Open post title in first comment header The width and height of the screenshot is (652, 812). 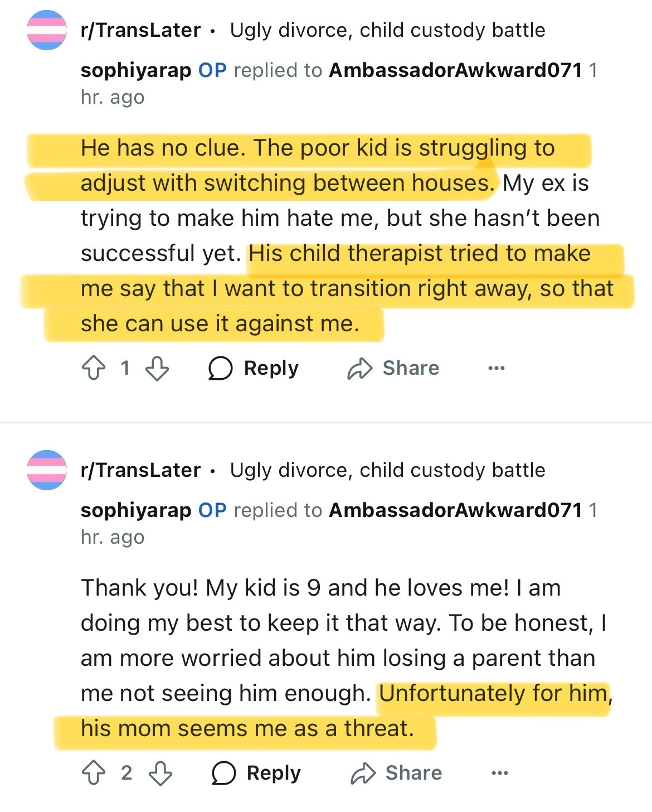(x=387, y=30)
